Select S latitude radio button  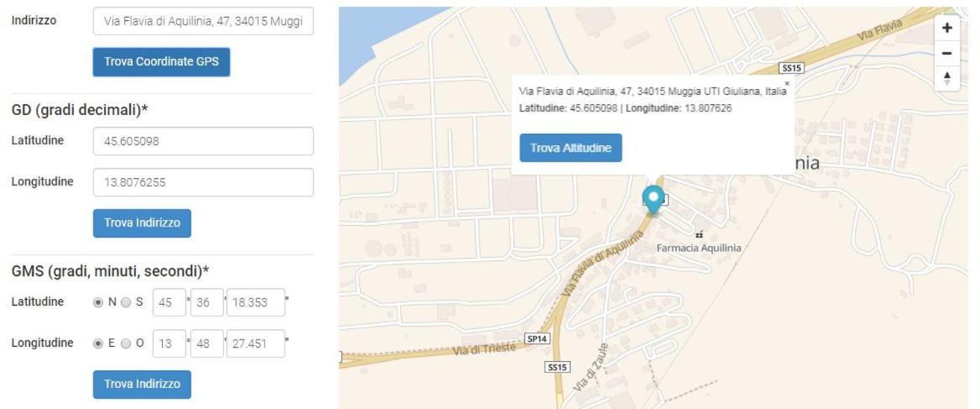pyautogui.click(x=126, y=302)
